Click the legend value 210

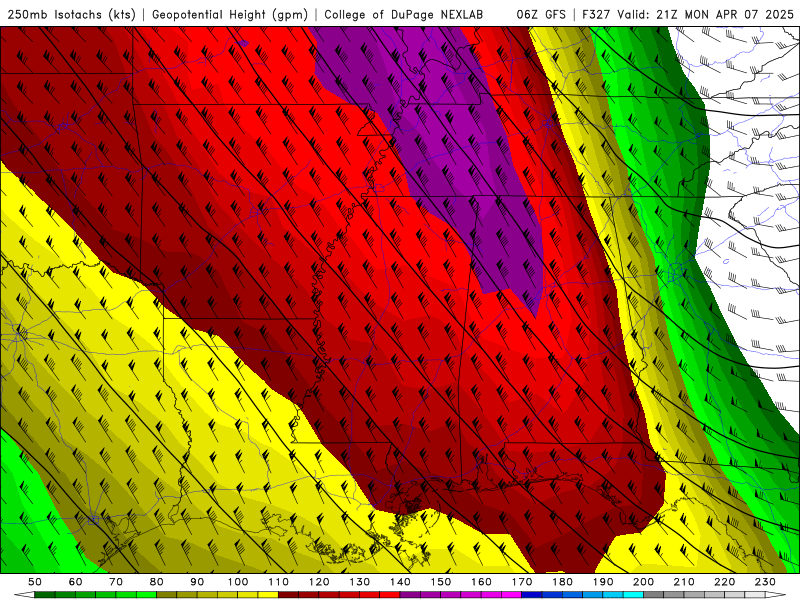684,582
